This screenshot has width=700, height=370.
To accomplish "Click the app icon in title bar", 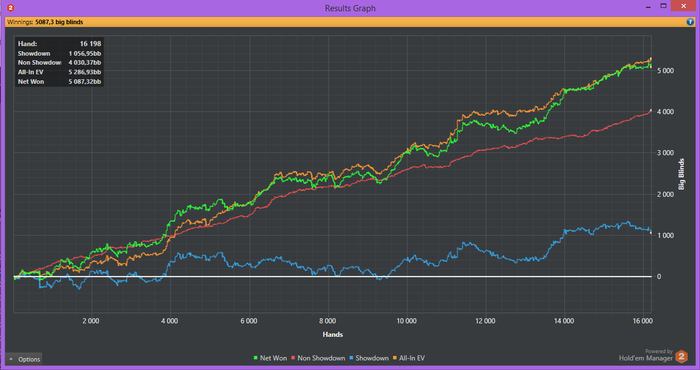I will [x=11, y=8].
